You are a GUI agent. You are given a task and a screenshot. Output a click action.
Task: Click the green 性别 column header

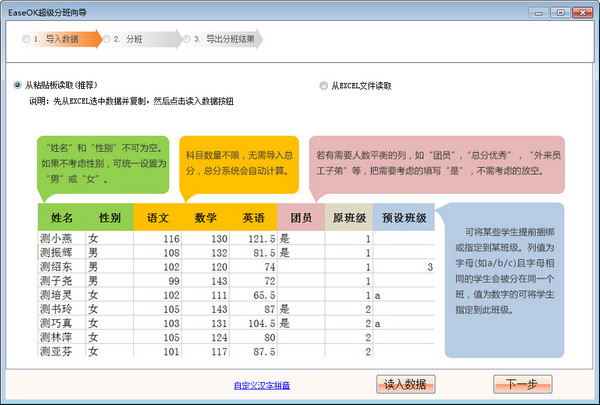coord(109,217)
